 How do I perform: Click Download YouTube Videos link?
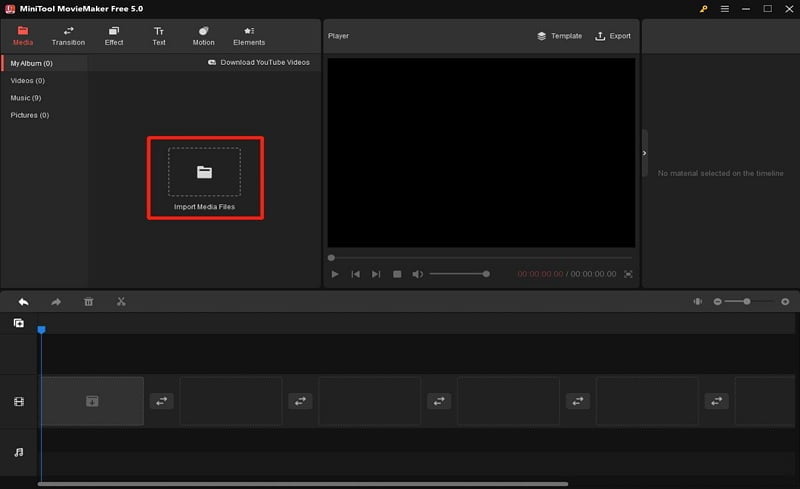(x=259, y=62)
